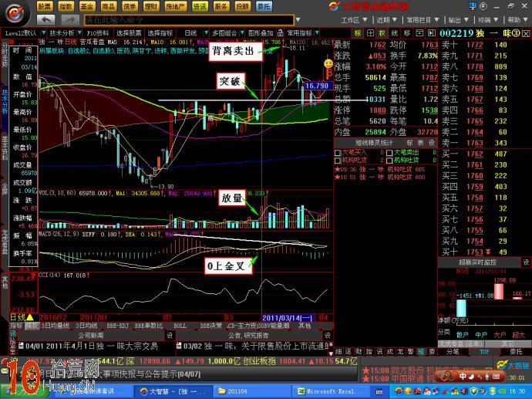Switch to the BOLL indicator tab
The height and width of the screenshot is (399, 532).
coord(180,326)
